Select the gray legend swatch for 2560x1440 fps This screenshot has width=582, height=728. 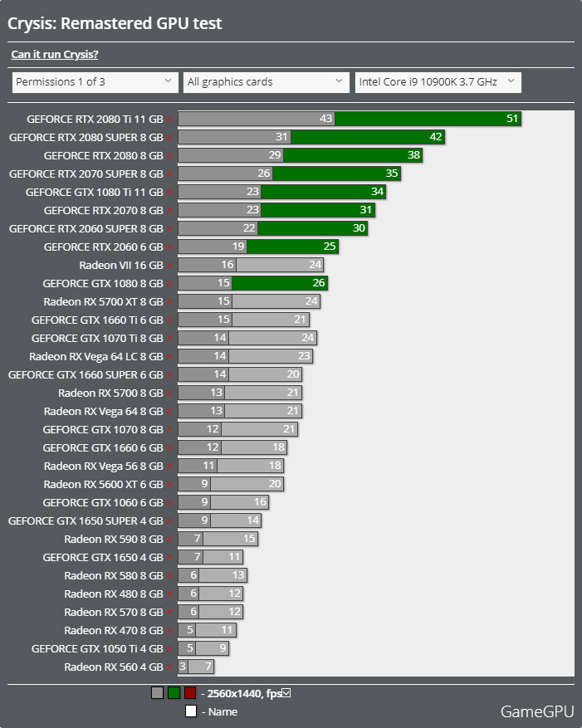coord(157,693)
